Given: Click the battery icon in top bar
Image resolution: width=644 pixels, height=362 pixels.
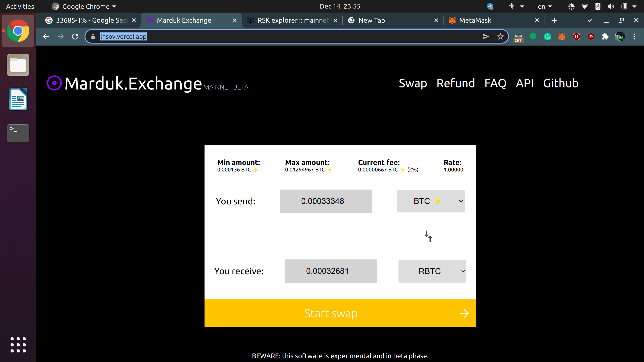Looking at the screenshot, I should pyautogui.click(x=624, y=6).
